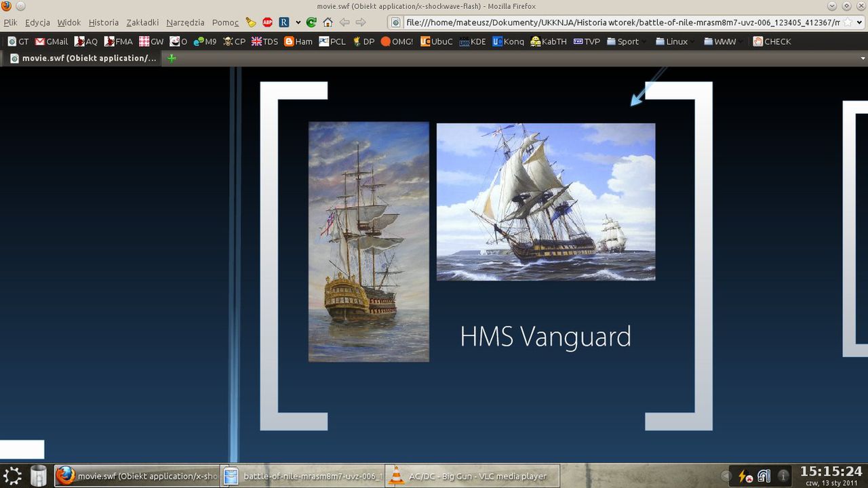Image resolution: width=868 pixels, height=488 pixels.
Task: Click the site identity icon in URL bar
Action: coord(396,22)
